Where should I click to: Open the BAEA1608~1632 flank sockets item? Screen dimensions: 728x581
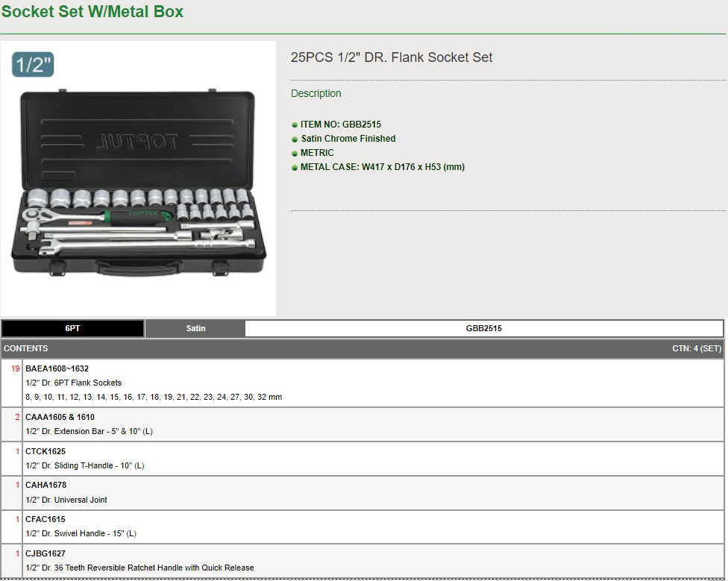pyautogui.click(x=57, y=368)
